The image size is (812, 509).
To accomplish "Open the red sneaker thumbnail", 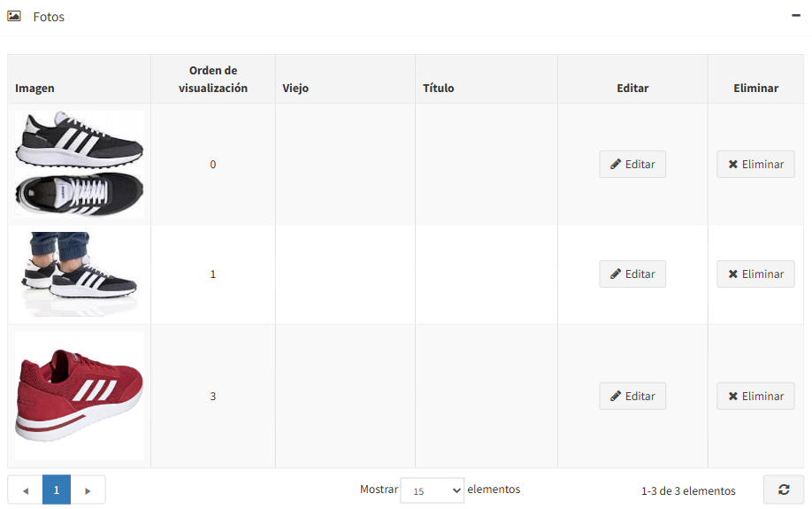I will 79,396.
